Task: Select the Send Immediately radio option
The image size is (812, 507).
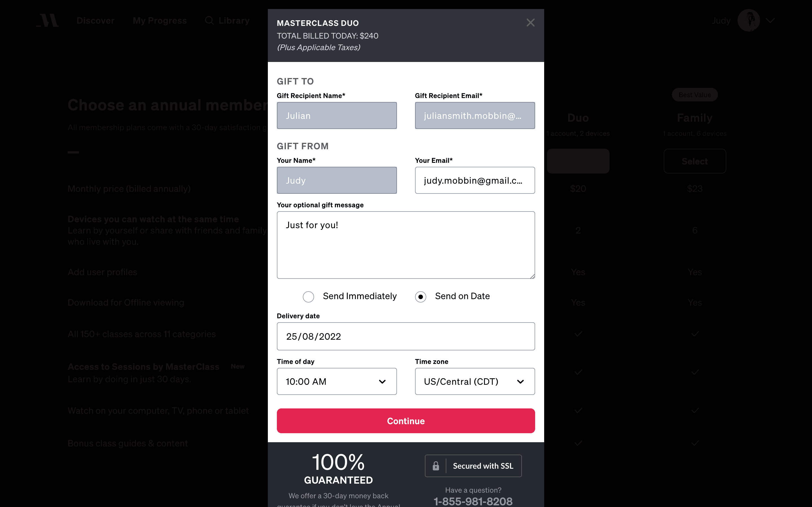Action: (x=308, y=297)
